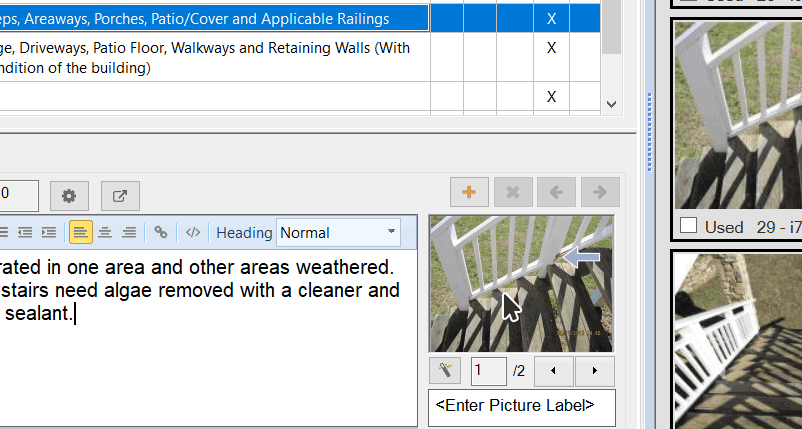802x429 pixels.
Task: Decrease the paragraph indent
Action: (x=25, y=232)
